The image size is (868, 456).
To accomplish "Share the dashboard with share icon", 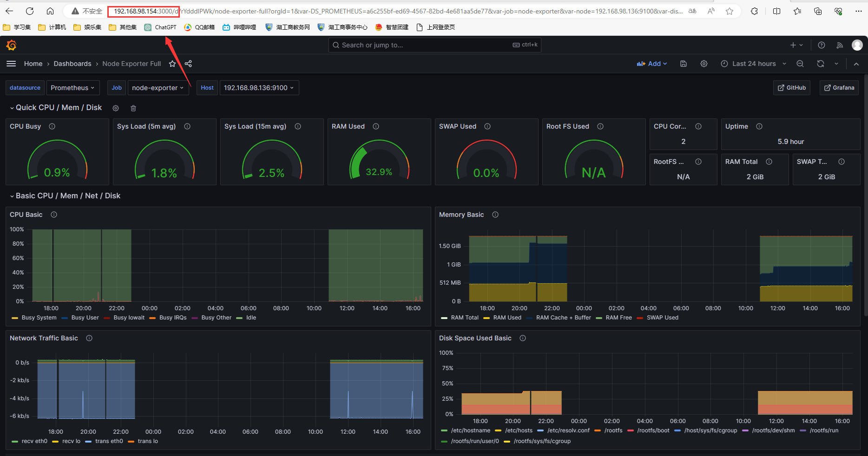I will [x=188, y=64].
